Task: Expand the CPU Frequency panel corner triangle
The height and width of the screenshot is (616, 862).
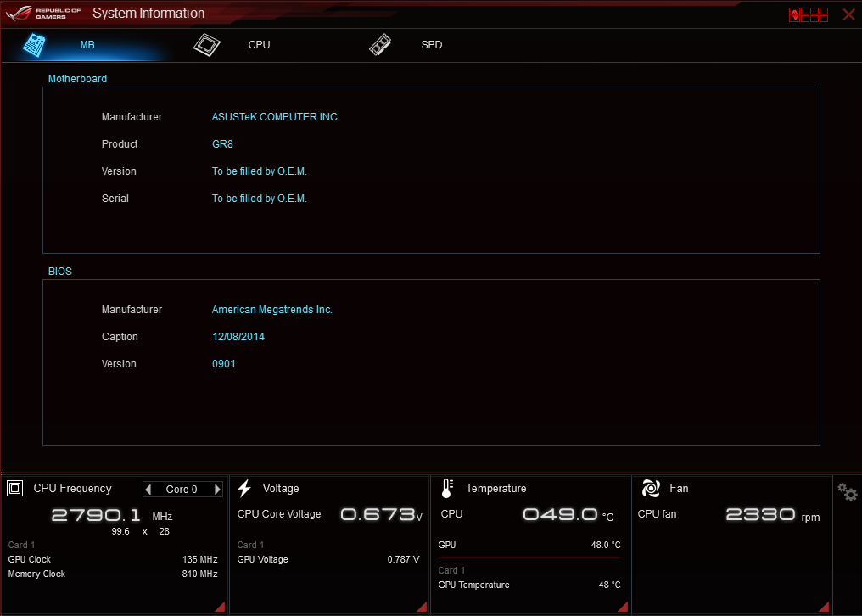Action: (220, 607)
